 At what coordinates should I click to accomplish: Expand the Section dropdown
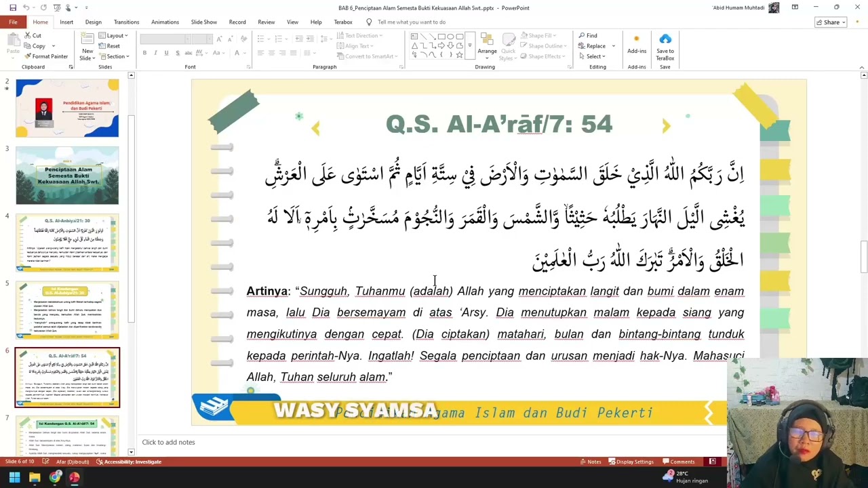coord(115,56)
